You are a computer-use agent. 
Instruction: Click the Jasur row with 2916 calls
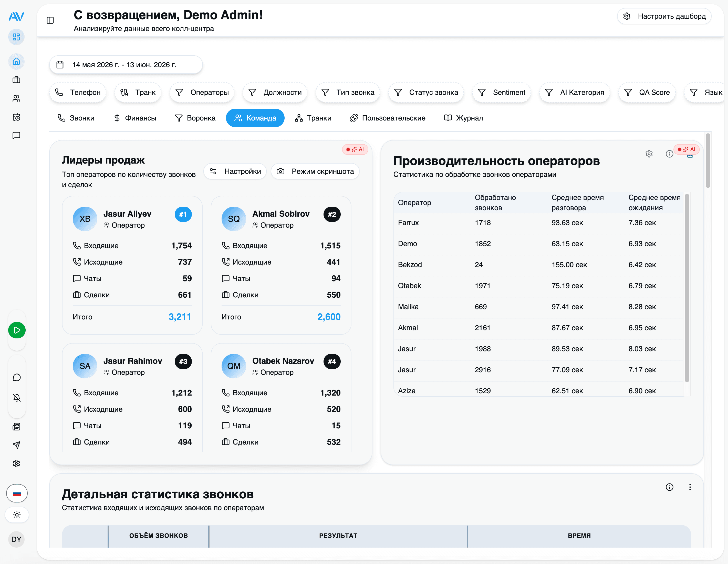[538, 370]
